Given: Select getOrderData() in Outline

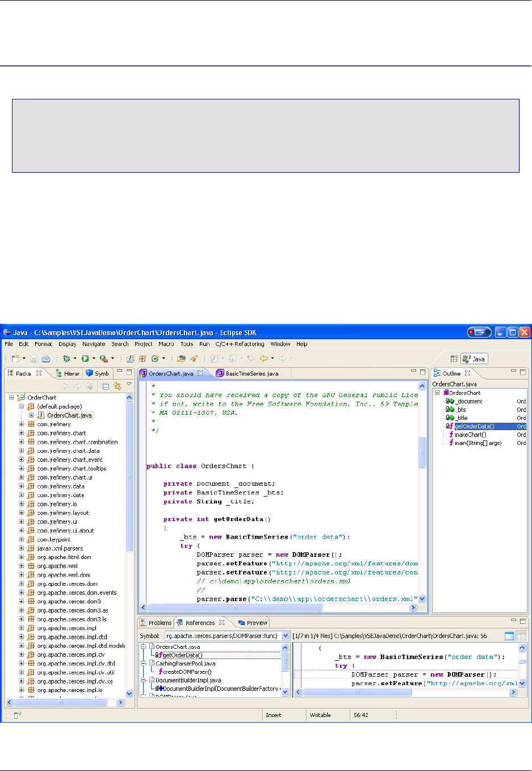Looking at the screenshot, I should (x=475, y=426).
